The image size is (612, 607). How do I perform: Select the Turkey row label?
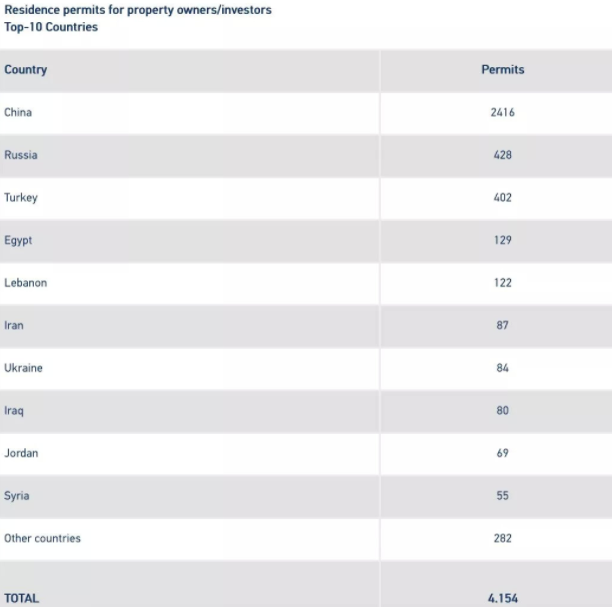[x=21, y=198]
